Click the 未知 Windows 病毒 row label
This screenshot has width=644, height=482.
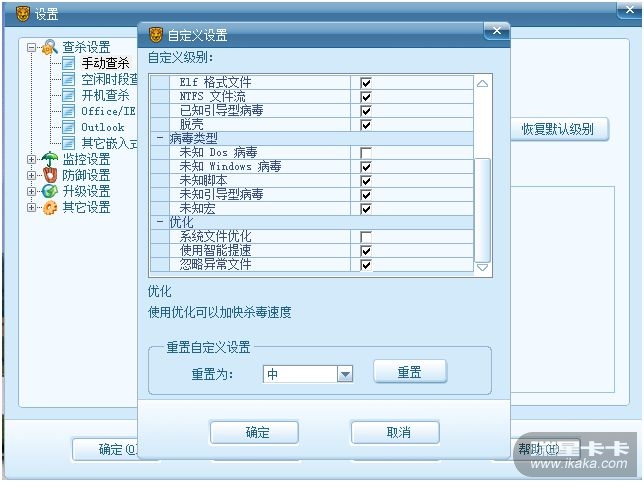(x=230, y=166)
